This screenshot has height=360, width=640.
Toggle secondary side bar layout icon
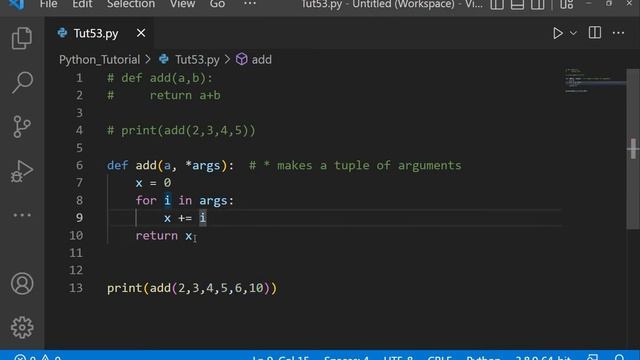coord(538,4)
